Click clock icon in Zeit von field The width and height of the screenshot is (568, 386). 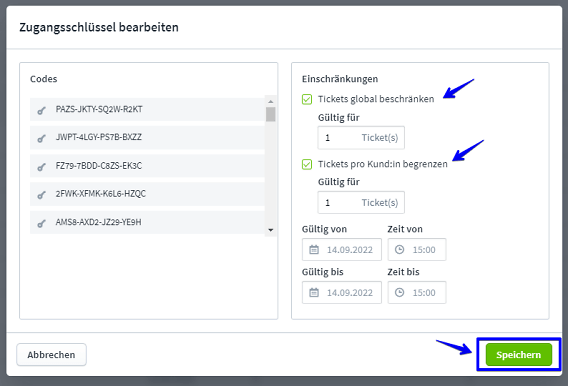pos(400,249)
